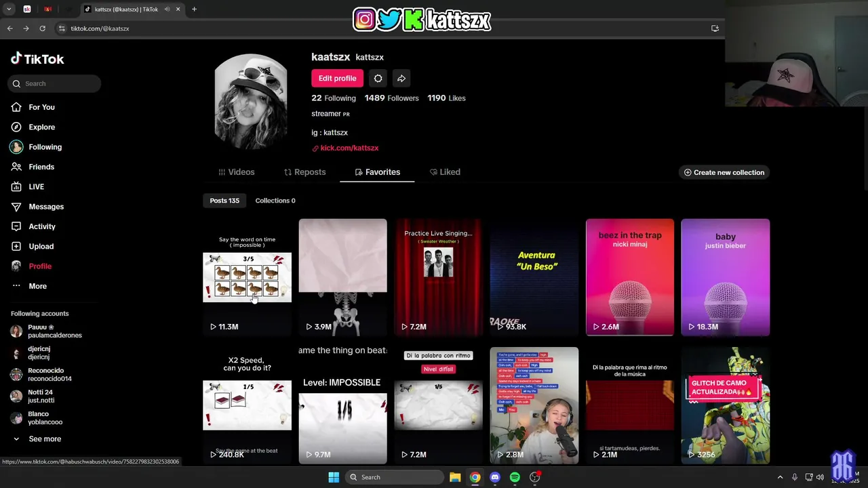Click the Windows taskbar search box

(x=395, y=477)
